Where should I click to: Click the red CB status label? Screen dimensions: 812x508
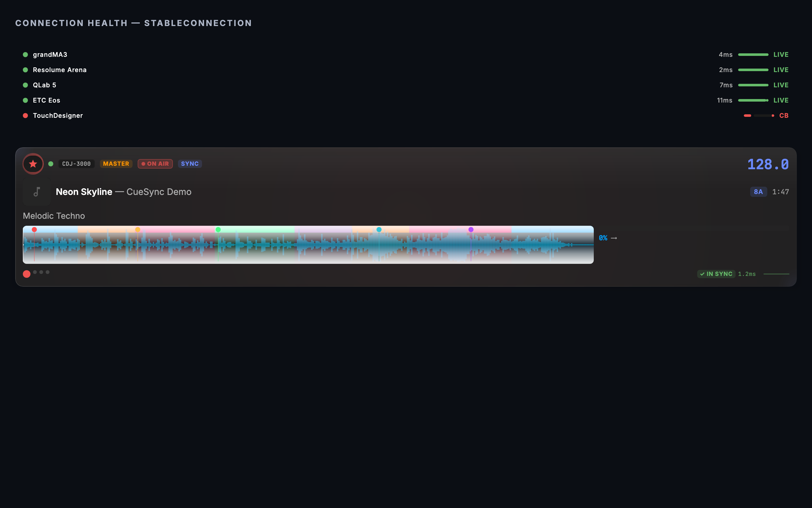tap(784, 116)
